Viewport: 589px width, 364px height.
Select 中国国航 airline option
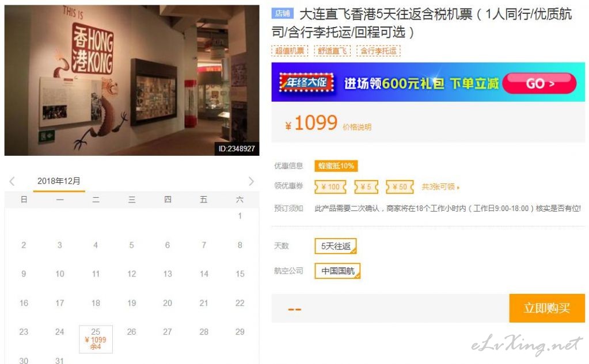pos(337,271)
